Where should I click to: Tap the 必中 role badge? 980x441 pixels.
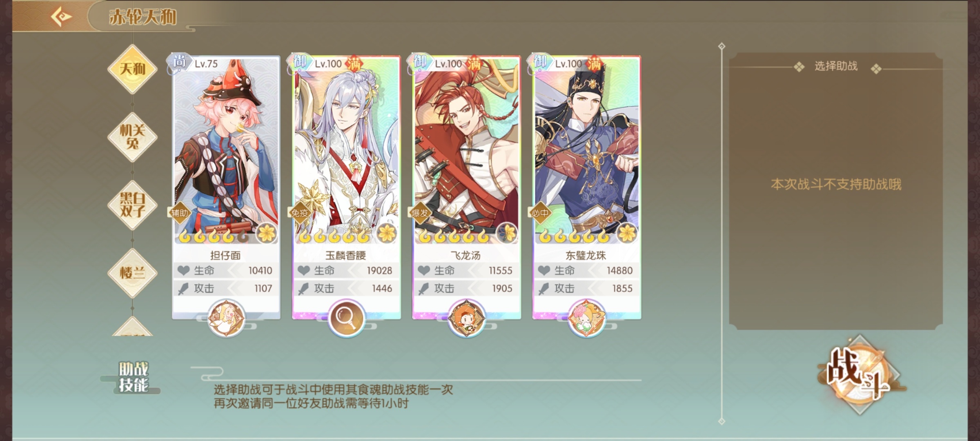click(540, 213)
